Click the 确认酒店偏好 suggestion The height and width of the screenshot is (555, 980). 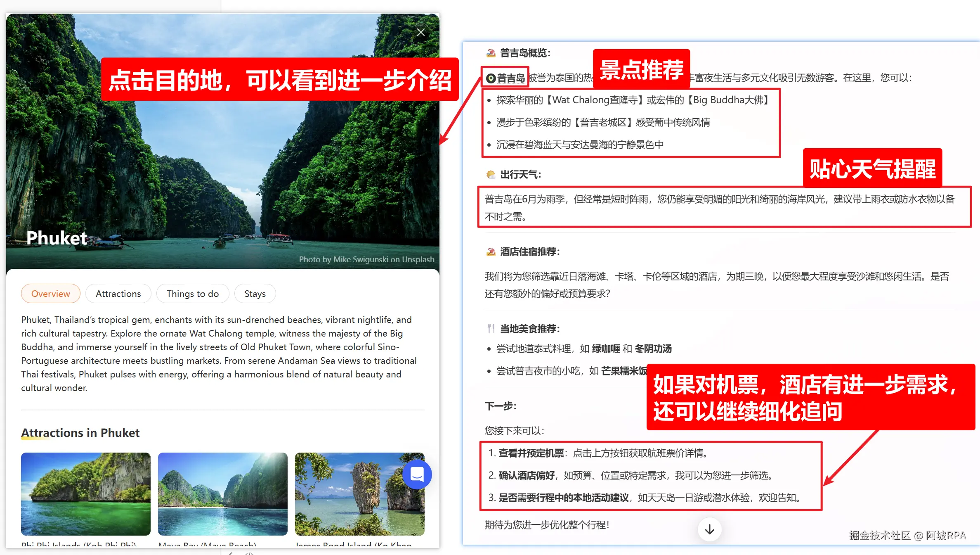tap(527, 475)
